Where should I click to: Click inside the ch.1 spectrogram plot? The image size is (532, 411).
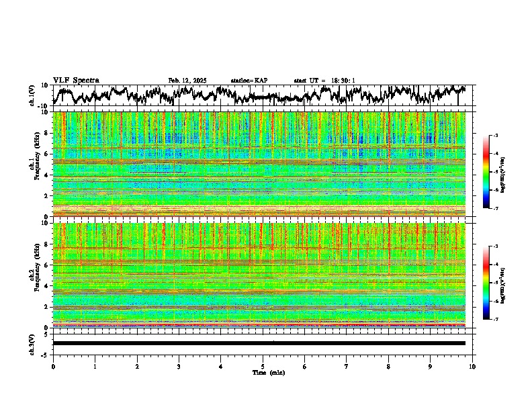[259, 164]
